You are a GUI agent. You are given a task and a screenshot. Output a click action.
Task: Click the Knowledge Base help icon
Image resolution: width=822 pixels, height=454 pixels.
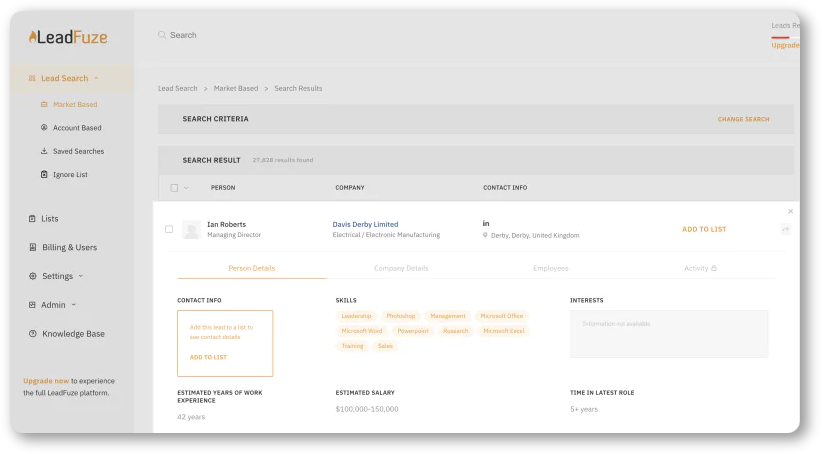(33, 333)
